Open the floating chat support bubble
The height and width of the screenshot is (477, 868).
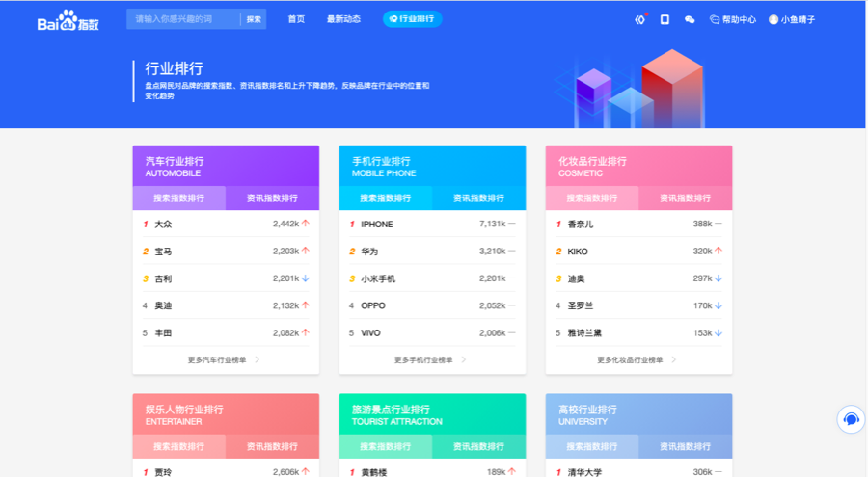(x=851, y=419)
